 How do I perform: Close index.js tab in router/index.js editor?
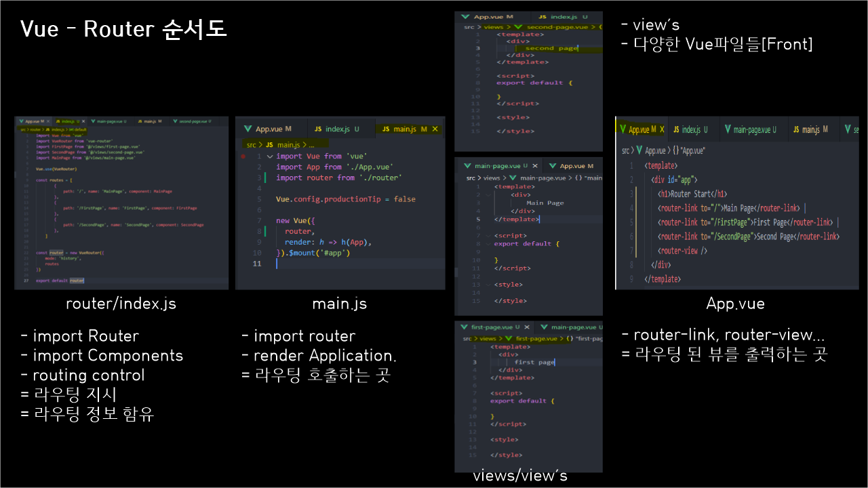[x=83, y=121]
